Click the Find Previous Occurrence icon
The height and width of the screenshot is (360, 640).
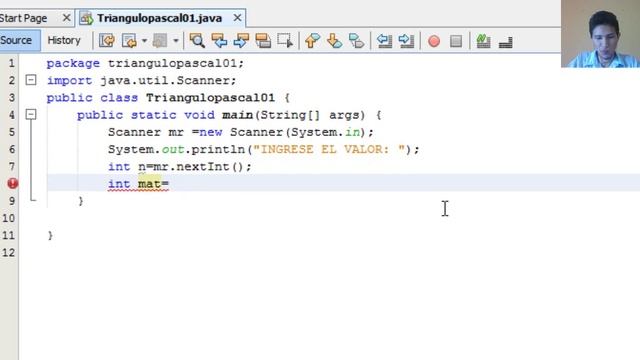pos(219,41)
